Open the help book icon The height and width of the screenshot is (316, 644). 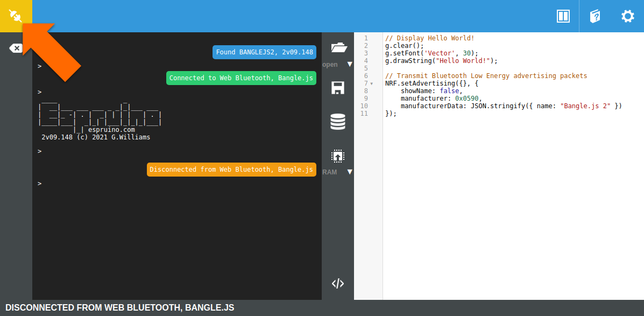[x=595, y=16]
